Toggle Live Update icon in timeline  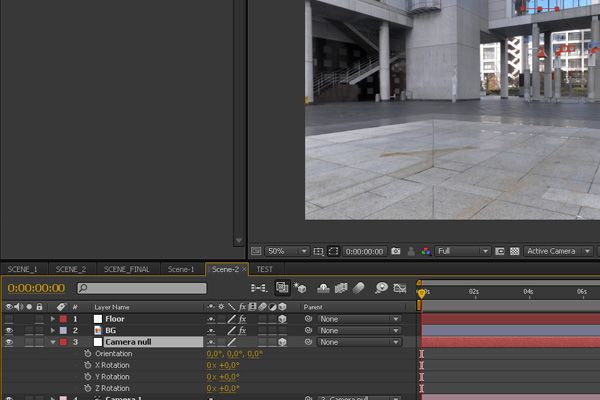pos(282,287)
